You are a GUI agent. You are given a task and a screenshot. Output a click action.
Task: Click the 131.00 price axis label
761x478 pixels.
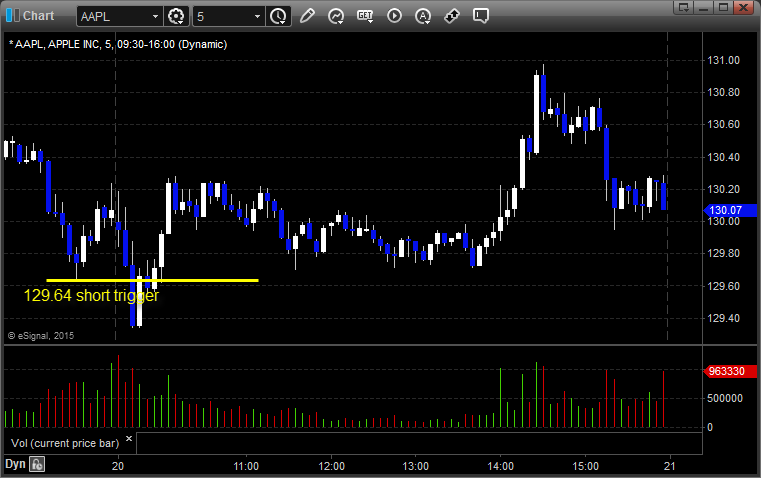pos(724,60)
